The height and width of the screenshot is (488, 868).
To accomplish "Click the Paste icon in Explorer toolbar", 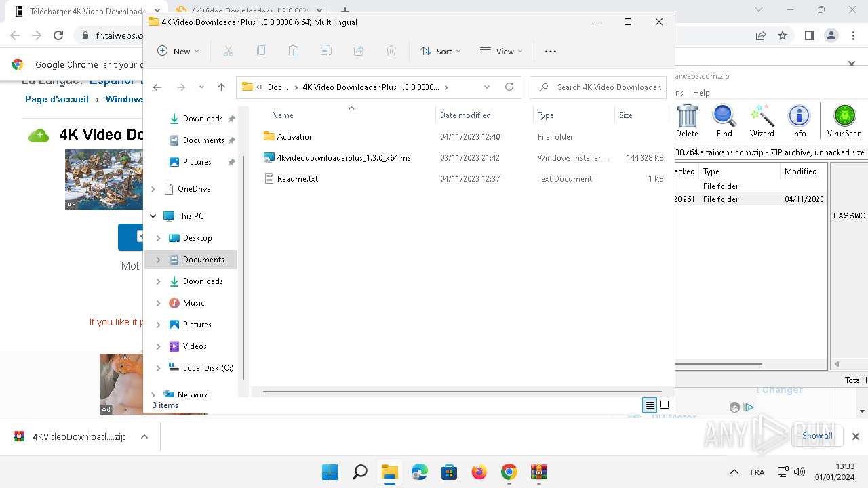I will coord(294,51).
